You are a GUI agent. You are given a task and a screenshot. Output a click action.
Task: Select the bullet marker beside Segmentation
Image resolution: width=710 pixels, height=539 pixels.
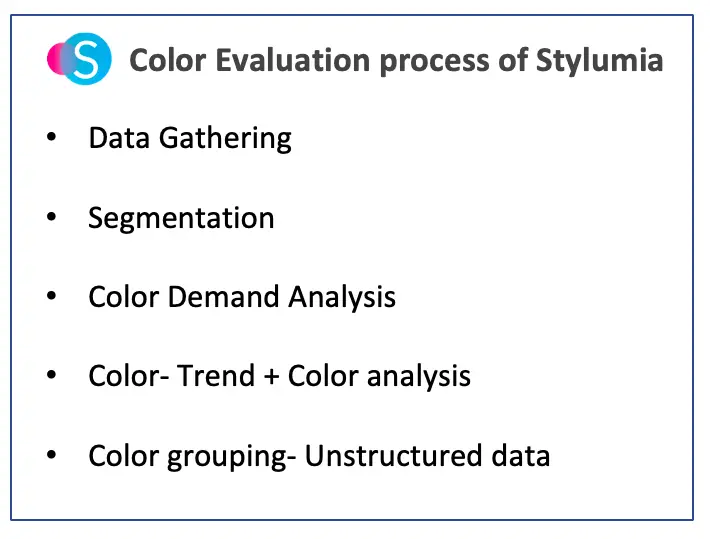pos(51,218)
